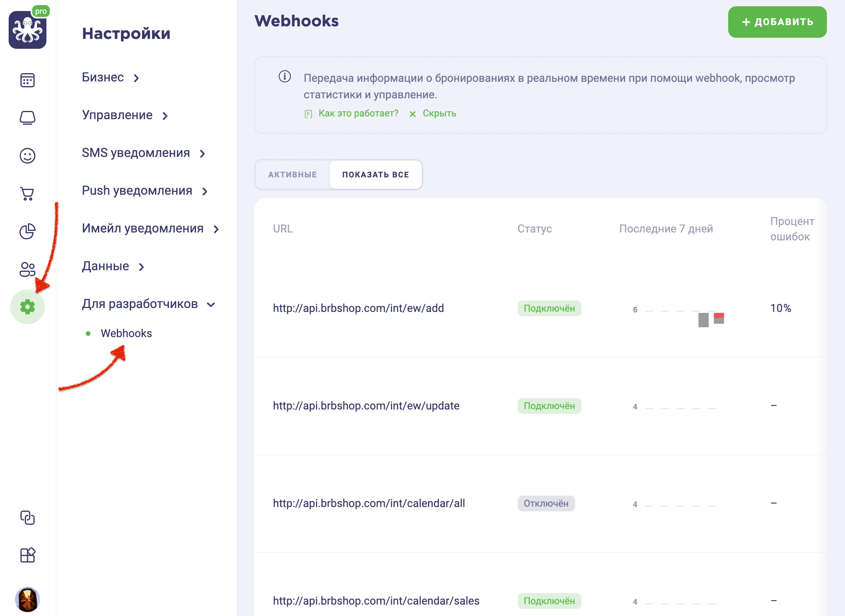Open webhook http://api.brbshop.com/int/calendar/sales
The height and width of the screenshot is (616, 845).
pyautogui.click(x=376, y=601)
